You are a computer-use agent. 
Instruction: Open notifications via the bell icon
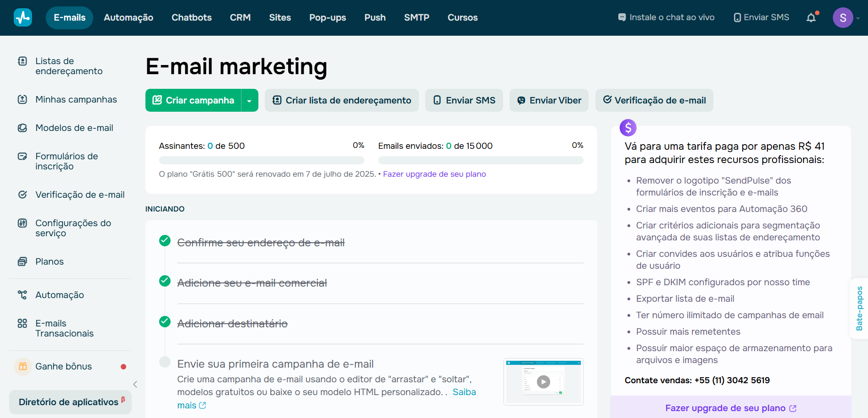[x=812, y=17]
